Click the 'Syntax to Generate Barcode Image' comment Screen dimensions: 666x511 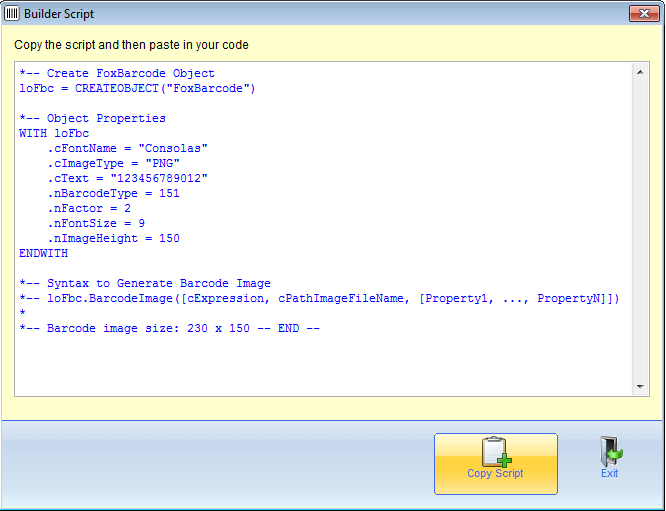pos(145,283)
